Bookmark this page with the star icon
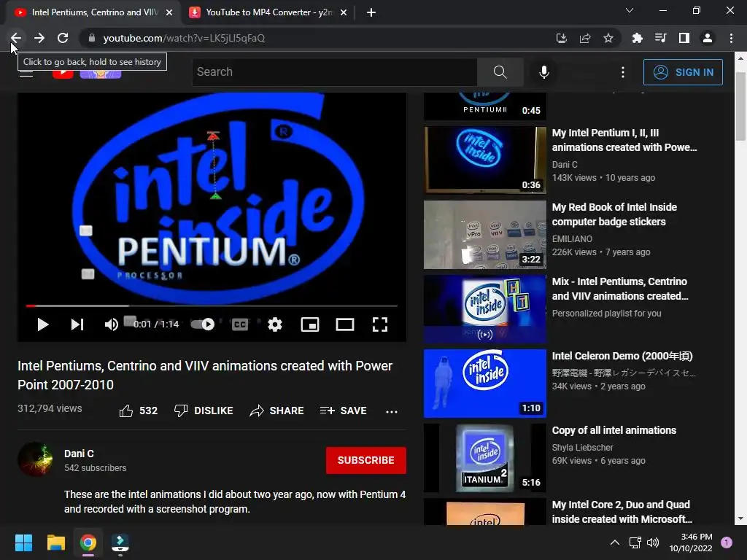Screen dimensions: 747x560 608,38
